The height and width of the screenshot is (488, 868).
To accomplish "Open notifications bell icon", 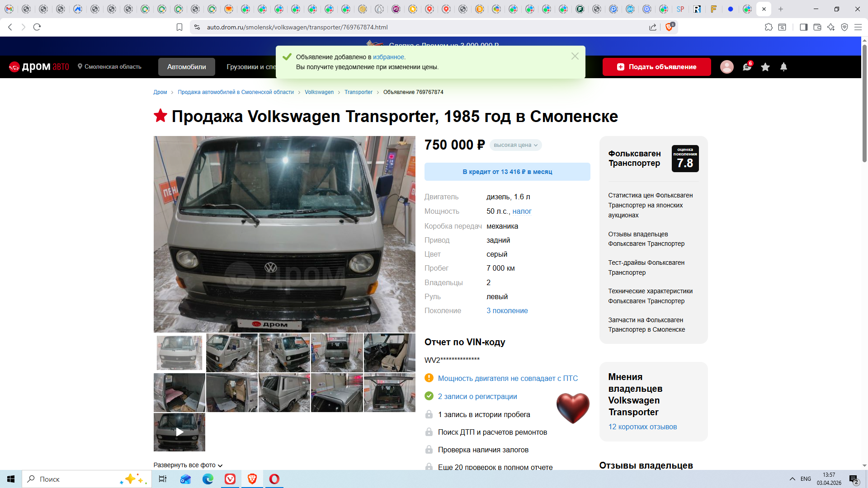I will 783,67.
